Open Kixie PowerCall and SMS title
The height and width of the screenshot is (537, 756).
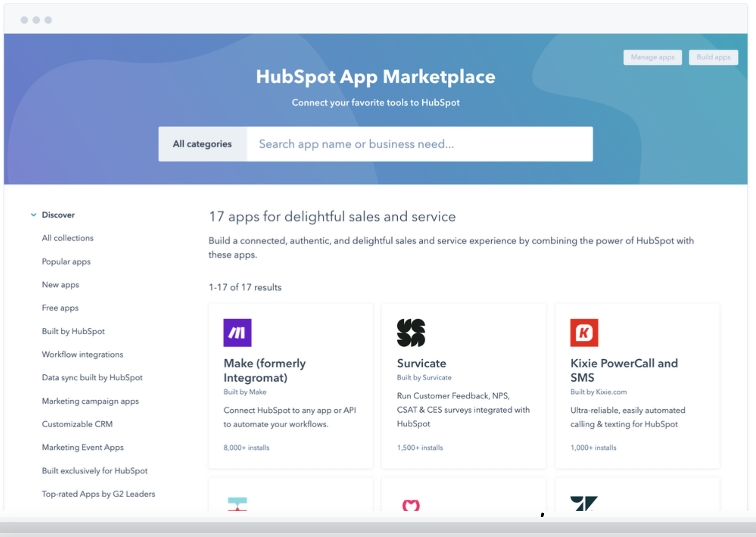pyautogui.click(x=624, y=370)
